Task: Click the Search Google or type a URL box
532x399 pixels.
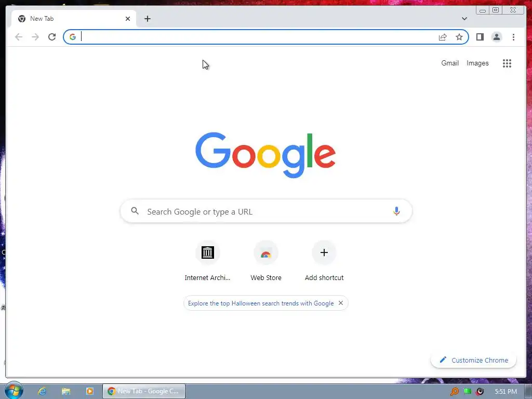Action: click(x=266, y=211)
